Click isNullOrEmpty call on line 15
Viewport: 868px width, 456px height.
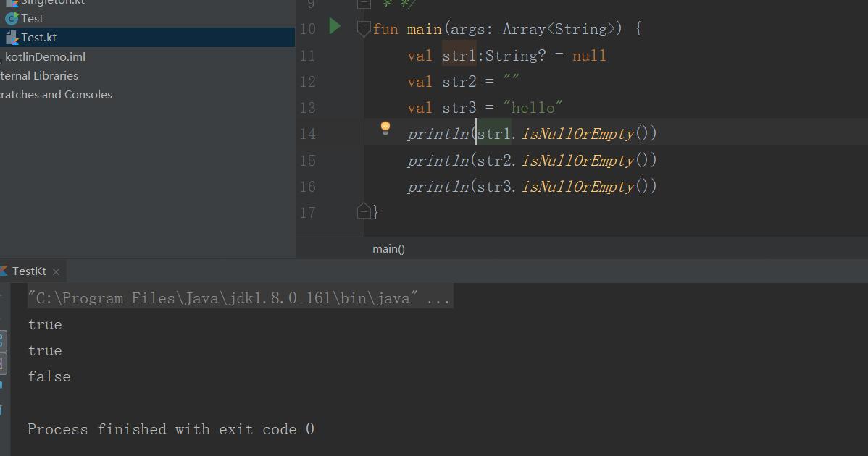coord(578,161)
